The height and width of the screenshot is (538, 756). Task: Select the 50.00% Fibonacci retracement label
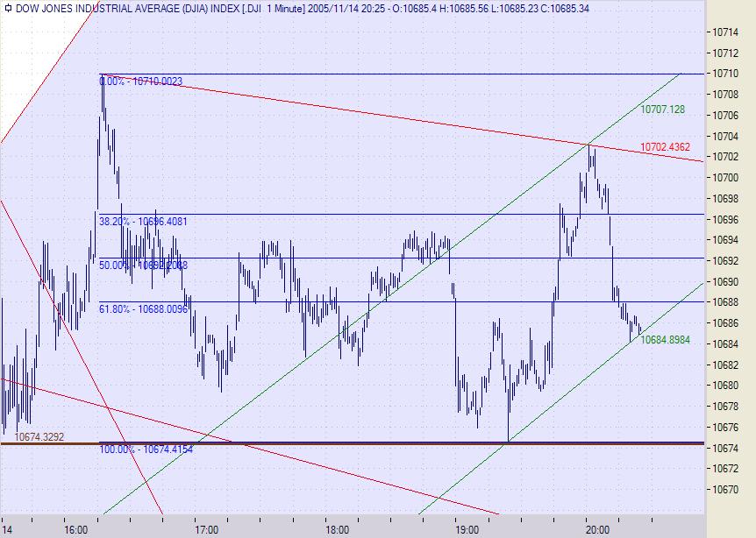(x=143, y=265)
